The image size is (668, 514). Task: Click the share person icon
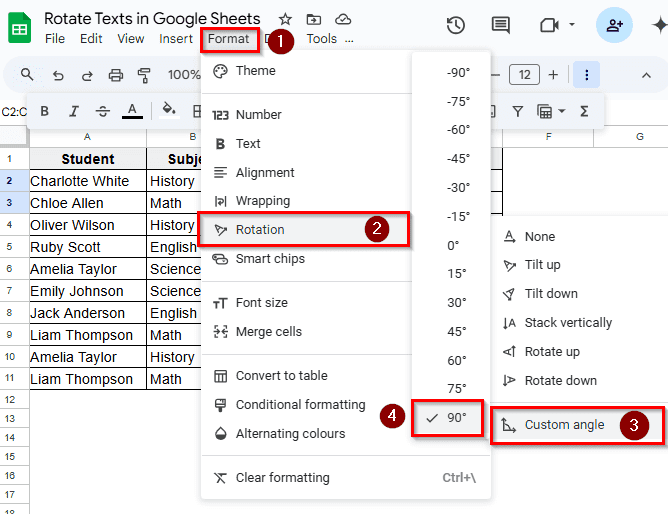tap(613, 25)
